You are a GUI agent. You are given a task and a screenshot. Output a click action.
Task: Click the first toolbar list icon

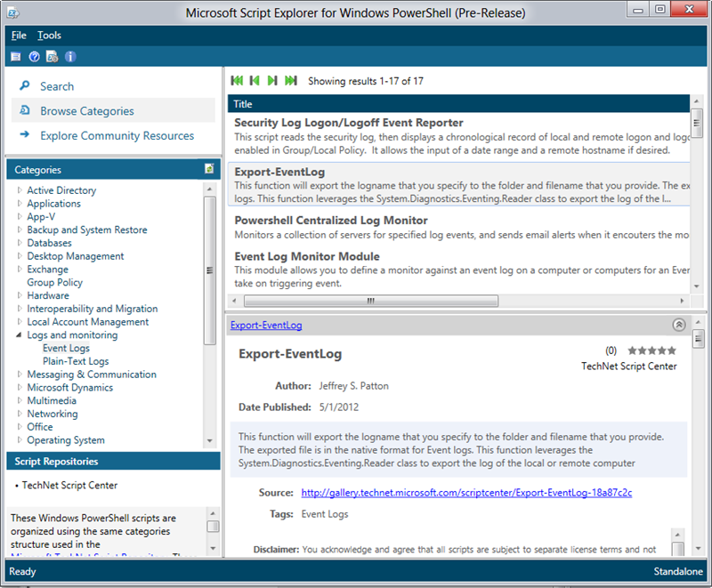[16, 57]
